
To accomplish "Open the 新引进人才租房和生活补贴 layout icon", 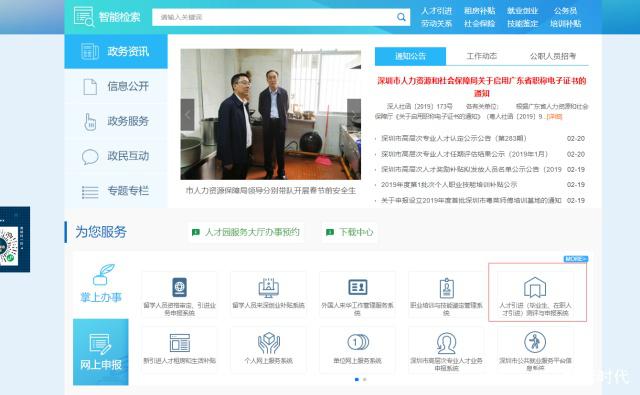I will pos(180,343).
